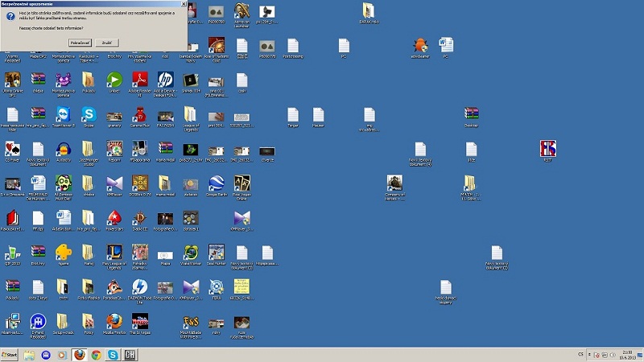644x362 pixels.
Task: Launch DAEMON Tools Lite shortcut
Action: (x=139, y=286)
